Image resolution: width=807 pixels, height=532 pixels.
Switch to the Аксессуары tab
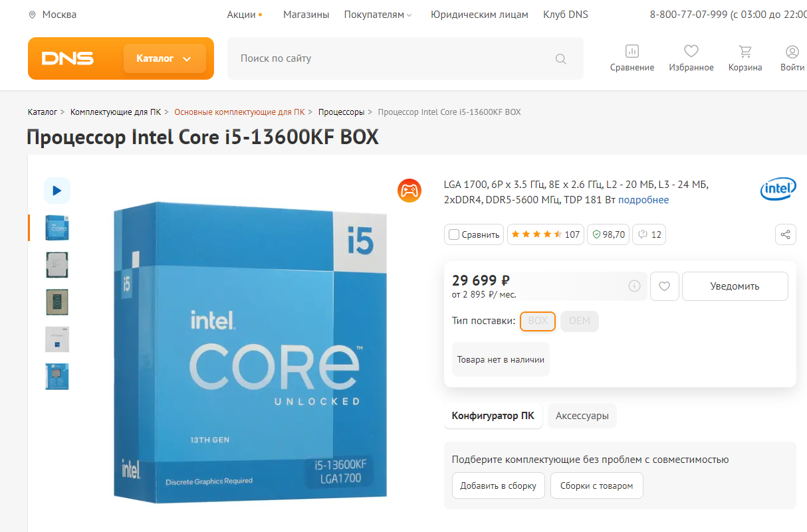pyautogui.click(x=582, y=416)
